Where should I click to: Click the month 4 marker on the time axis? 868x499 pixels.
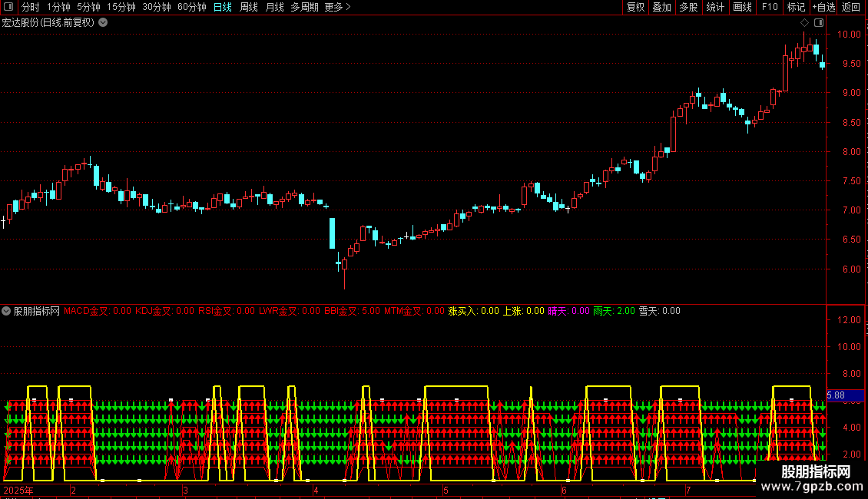[316, 490]
